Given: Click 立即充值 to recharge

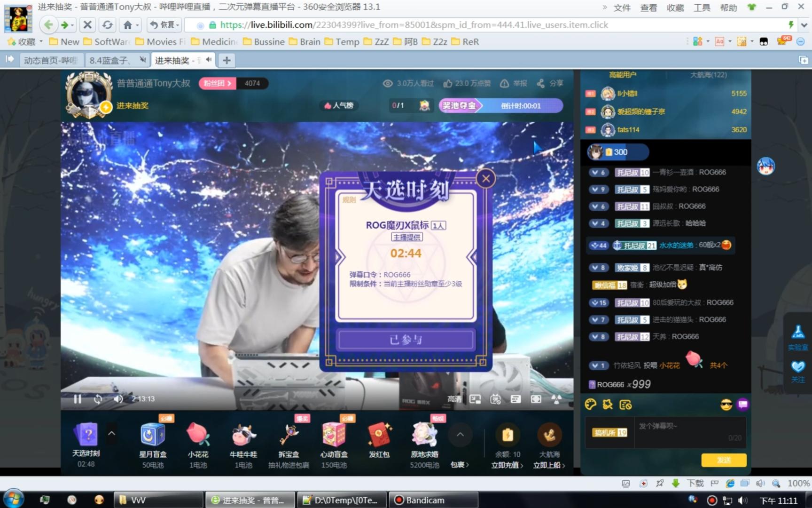Looking at the screenshot, I should click(x=507, y=465).
